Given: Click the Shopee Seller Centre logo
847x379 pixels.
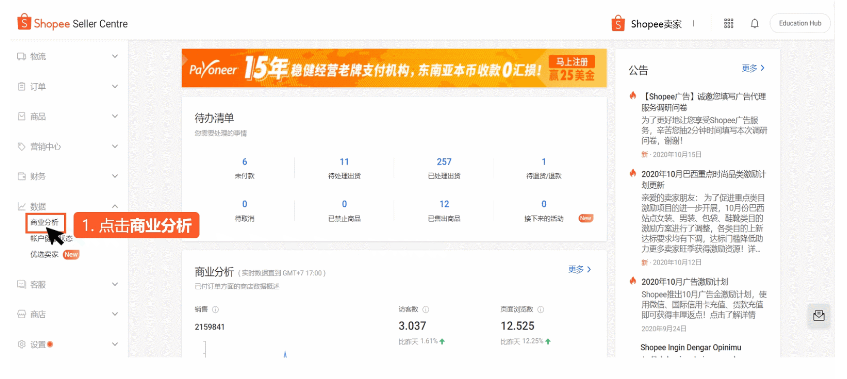Looking at the screenshot, I should 72,23.
